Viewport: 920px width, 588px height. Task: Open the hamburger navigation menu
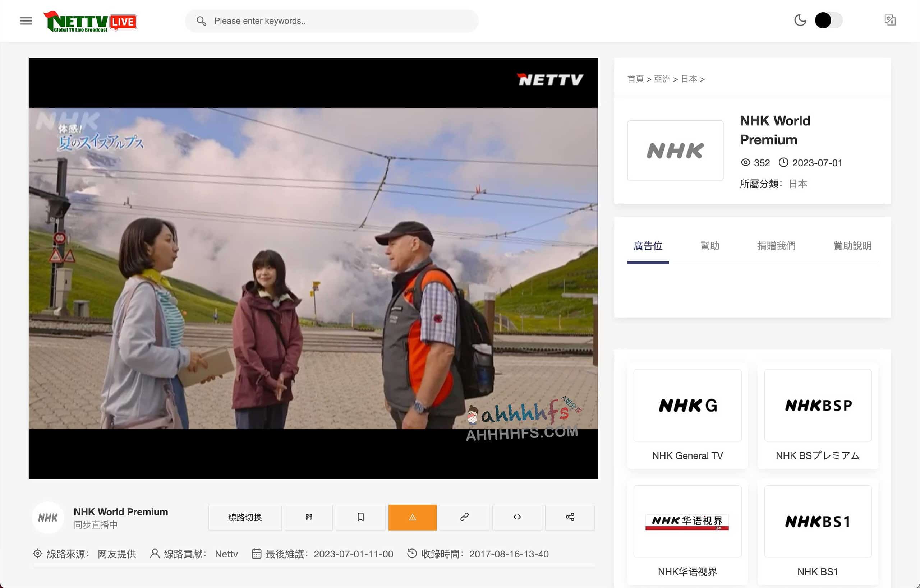[26, 20]
